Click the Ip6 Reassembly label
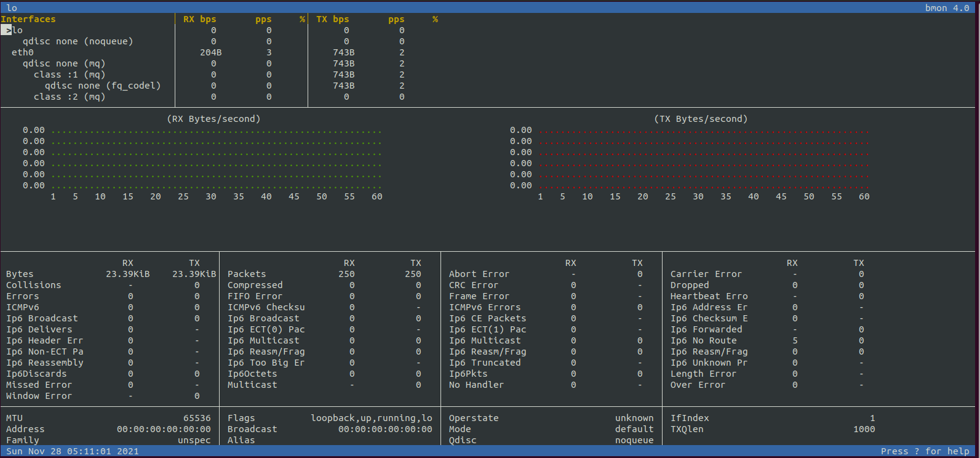The image size is (980, 458). coord(45,363)
